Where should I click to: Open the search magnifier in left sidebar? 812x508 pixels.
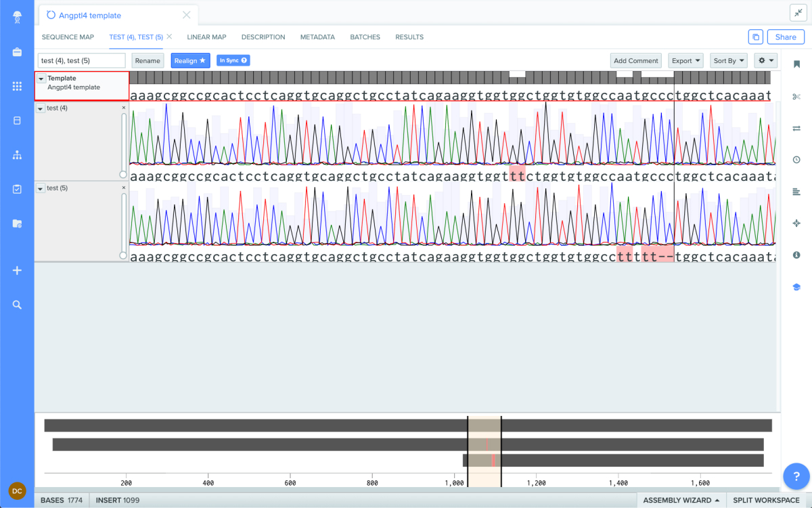[x=17, y=305]
